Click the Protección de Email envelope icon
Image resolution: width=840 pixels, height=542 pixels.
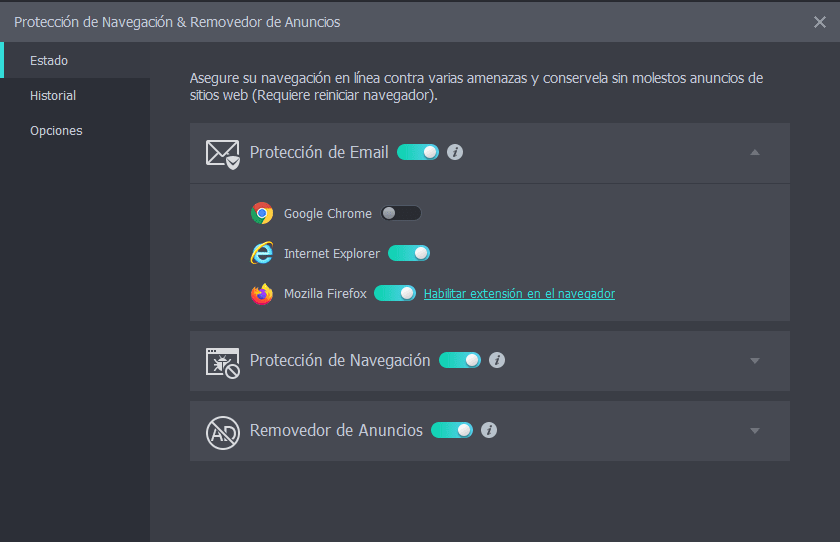click(x=222, y=153)
